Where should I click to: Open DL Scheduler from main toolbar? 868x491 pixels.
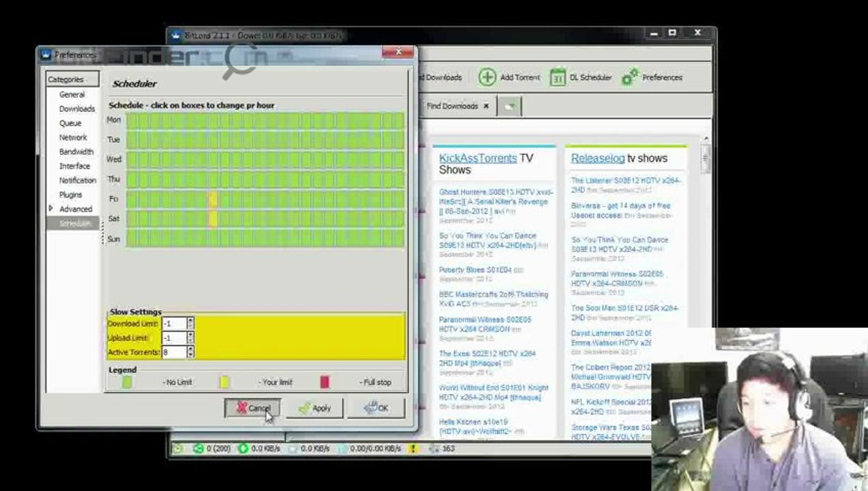(x=580, y=77)
